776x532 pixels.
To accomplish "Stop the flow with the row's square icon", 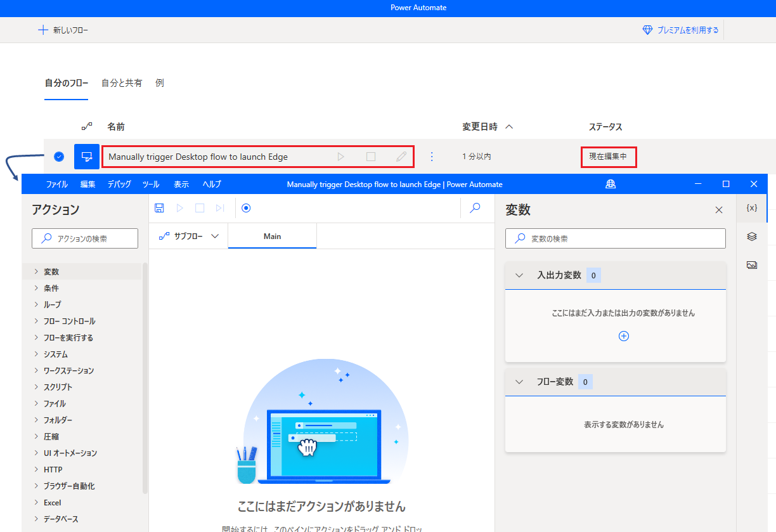I will [371, 157].
